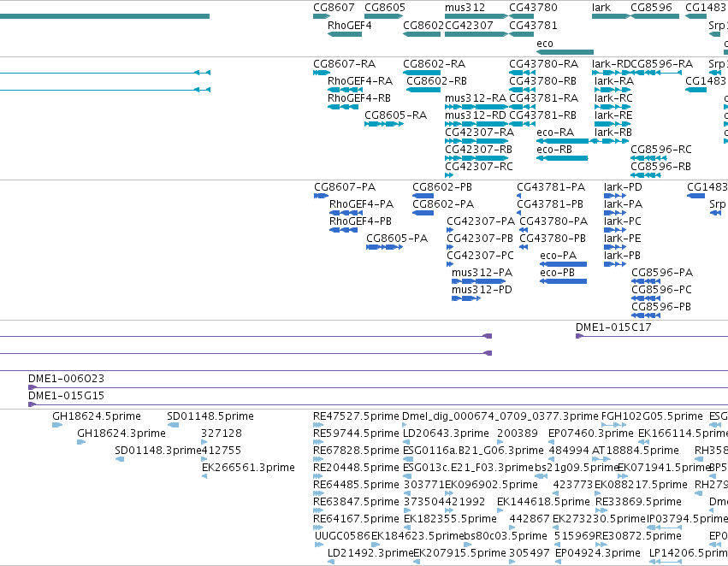Image resolution: width=728 pixels, height=566 pixels.
Task: Select the DME1-006023 feature label
Action: tap(67, 379)
